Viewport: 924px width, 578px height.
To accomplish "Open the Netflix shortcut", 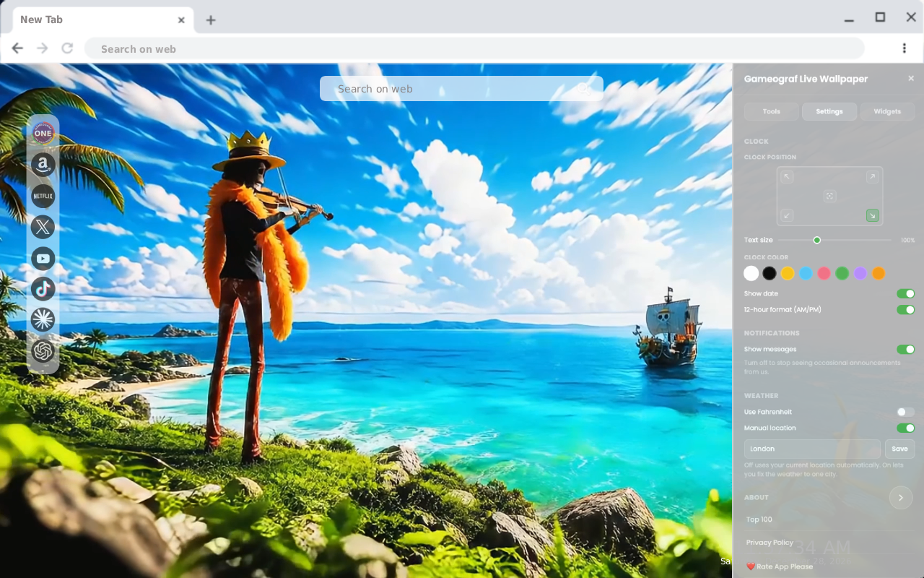I will coord(43,196).
